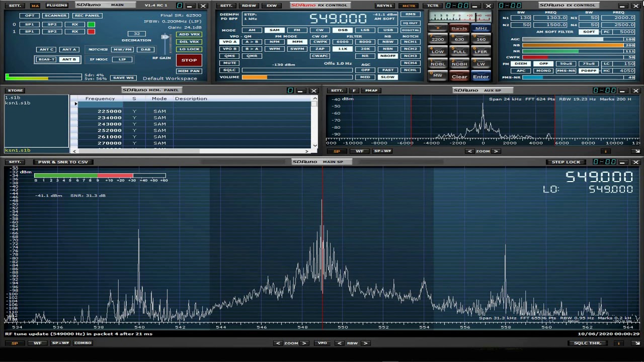Click the PWR & SNR TO CSV button

pyautogui.click(x=63, y=162)
